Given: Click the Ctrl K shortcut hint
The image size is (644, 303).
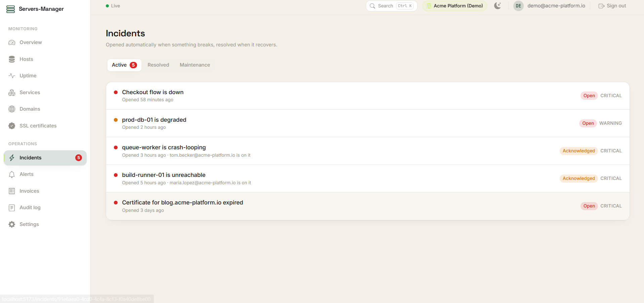Looking at the screenshot, I should point(405,6).
